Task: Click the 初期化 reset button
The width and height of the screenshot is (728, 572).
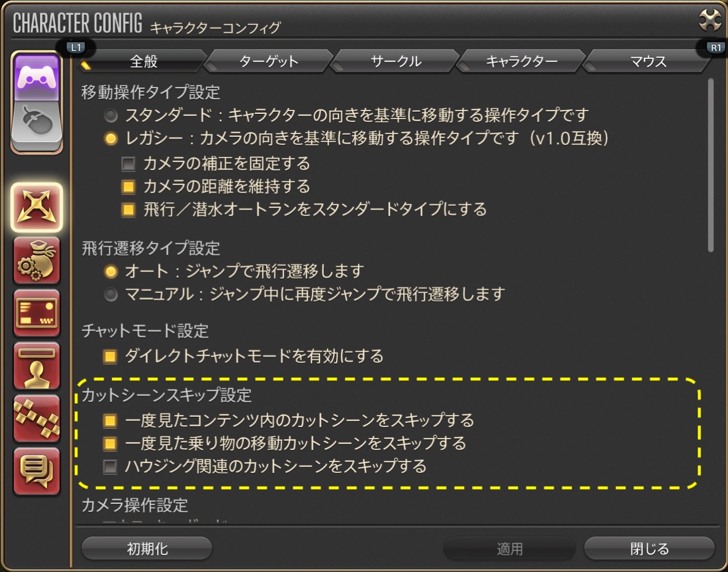Action: click(147, 549)
